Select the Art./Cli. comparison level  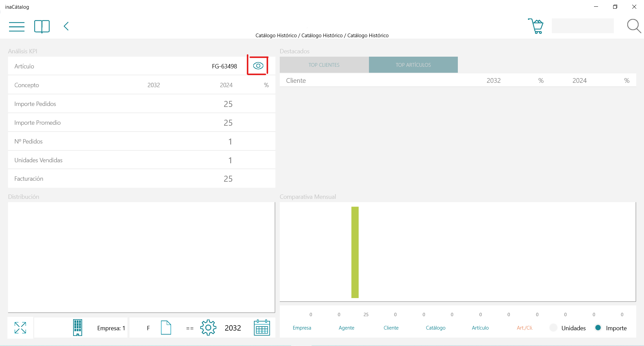[525, 328]
